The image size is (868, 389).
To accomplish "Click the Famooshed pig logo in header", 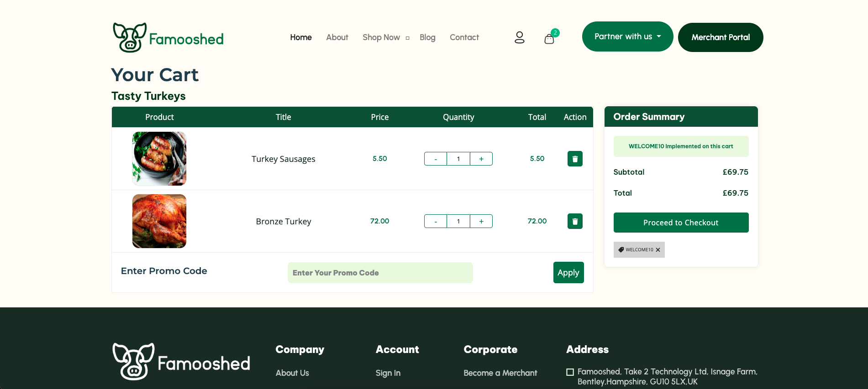I will 130,37.
